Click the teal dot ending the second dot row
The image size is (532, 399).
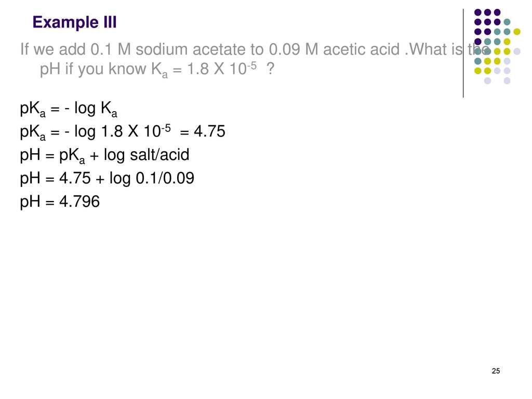(x=507, y=22)
